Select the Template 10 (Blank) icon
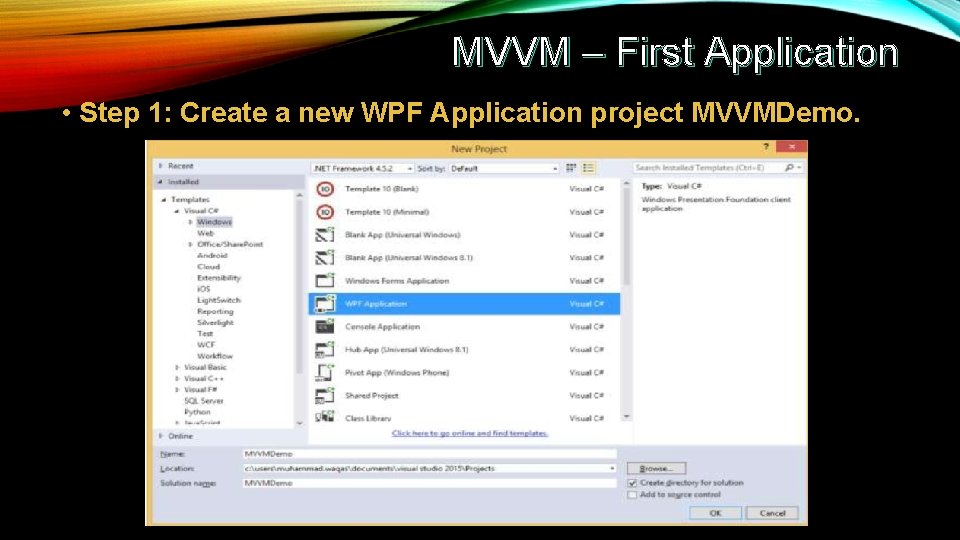The image size is (960, 540). coord(324,189)
